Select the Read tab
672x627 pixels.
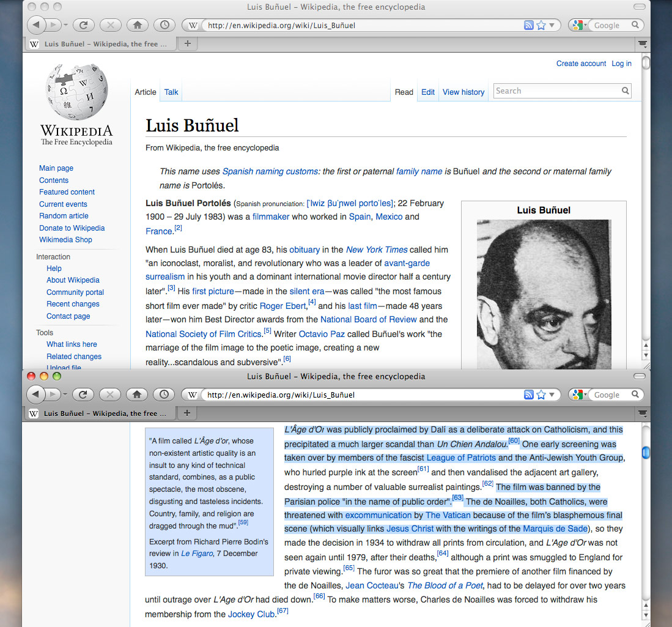[x=404, y=92]
